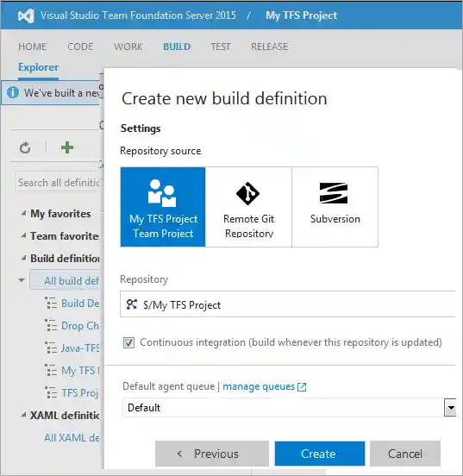This screenshot has width=463, height=476.
Task: Click the definition icon beside Drop Ch
Action: point(51,325)
